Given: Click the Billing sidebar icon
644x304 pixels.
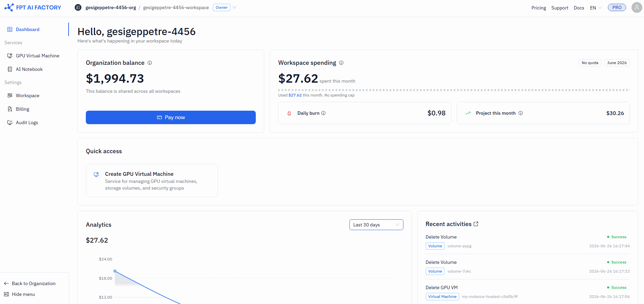Looking at the screenshot, I should point(10,109).
